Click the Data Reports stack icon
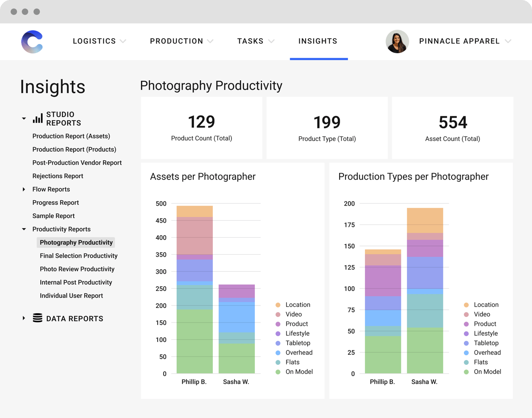The image size is (532, 418). [x=38, y=318]
